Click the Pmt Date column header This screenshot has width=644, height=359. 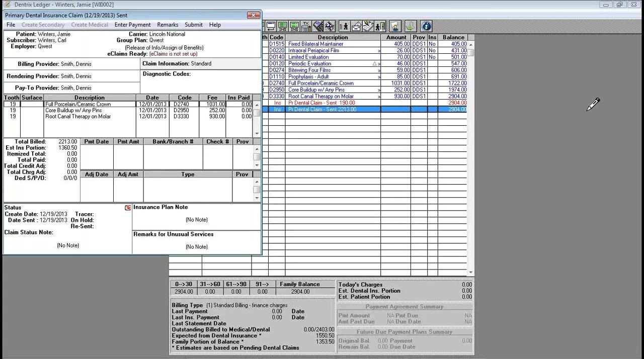pyautogui.click(x=97, y=142)
